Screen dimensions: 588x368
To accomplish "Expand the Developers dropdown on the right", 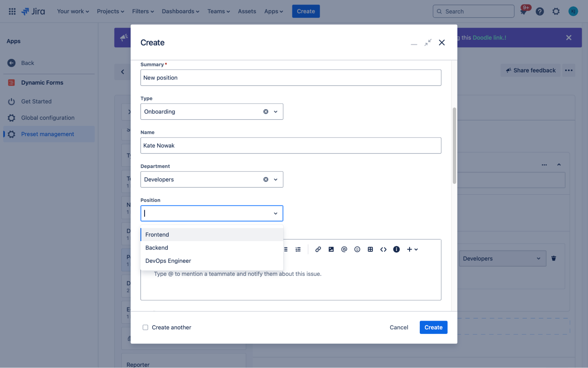I will (538, 258).
